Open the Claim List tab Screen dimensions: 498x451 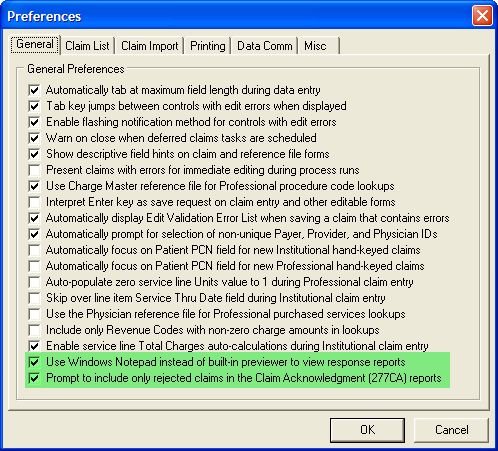[x=87, y=46]
